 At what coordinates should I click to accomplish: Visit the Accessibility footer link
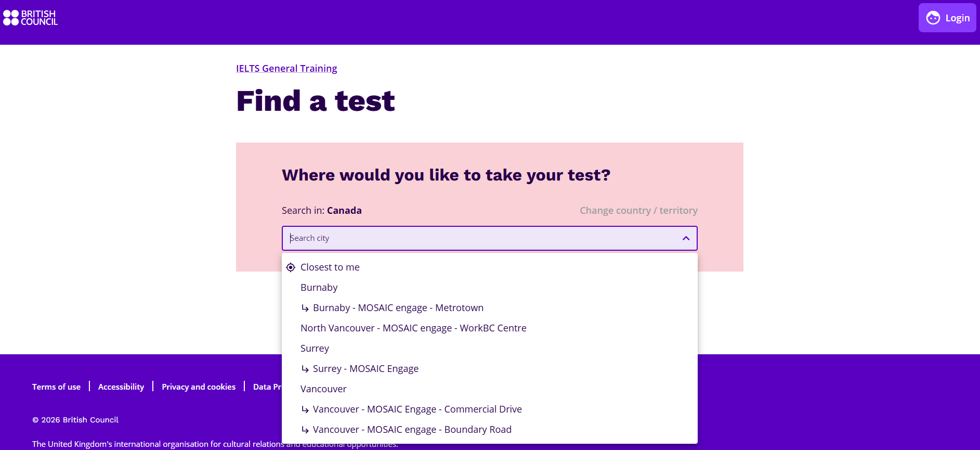tap(121, 387)
